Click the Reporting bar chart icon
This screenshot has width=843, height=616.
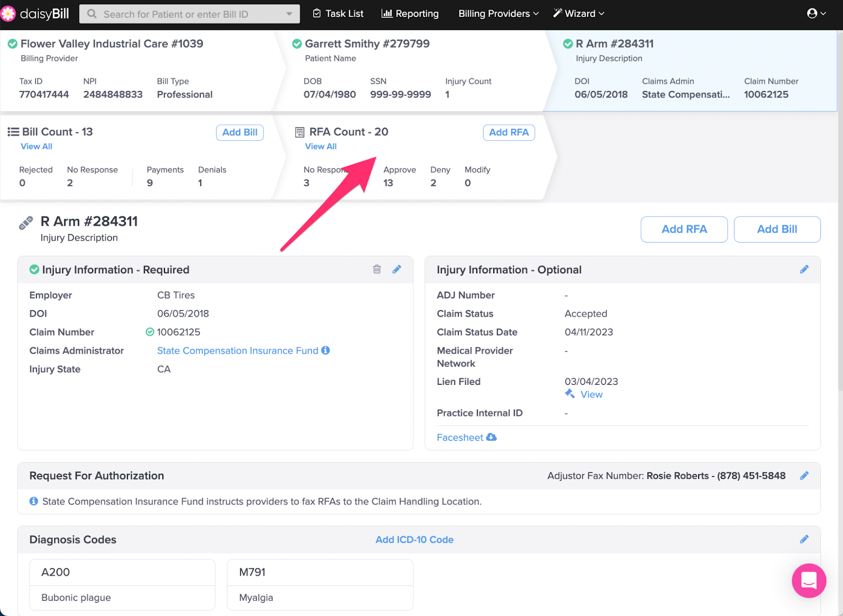pyautogui.click(x=387, y=13)
